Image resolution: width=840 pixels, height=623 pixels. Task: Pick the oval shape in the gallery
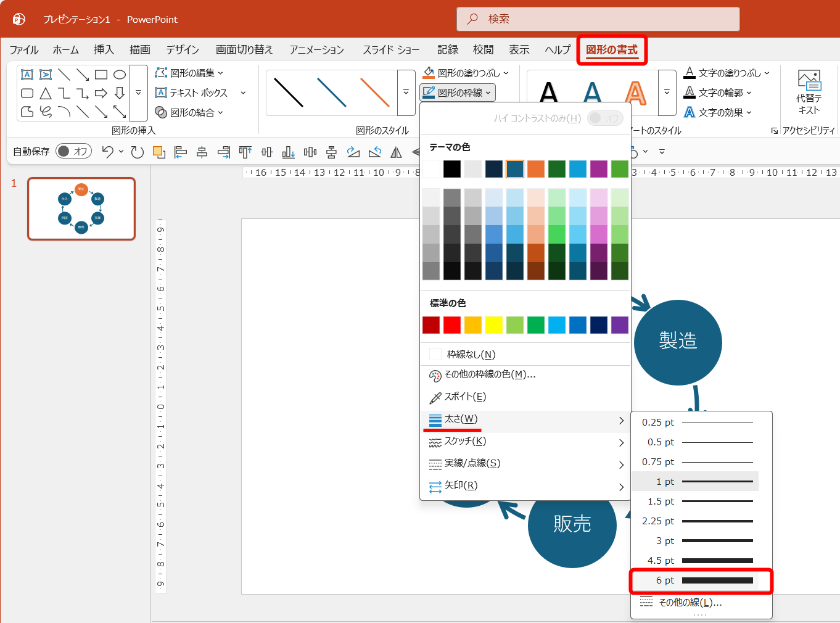coord(120,75)
